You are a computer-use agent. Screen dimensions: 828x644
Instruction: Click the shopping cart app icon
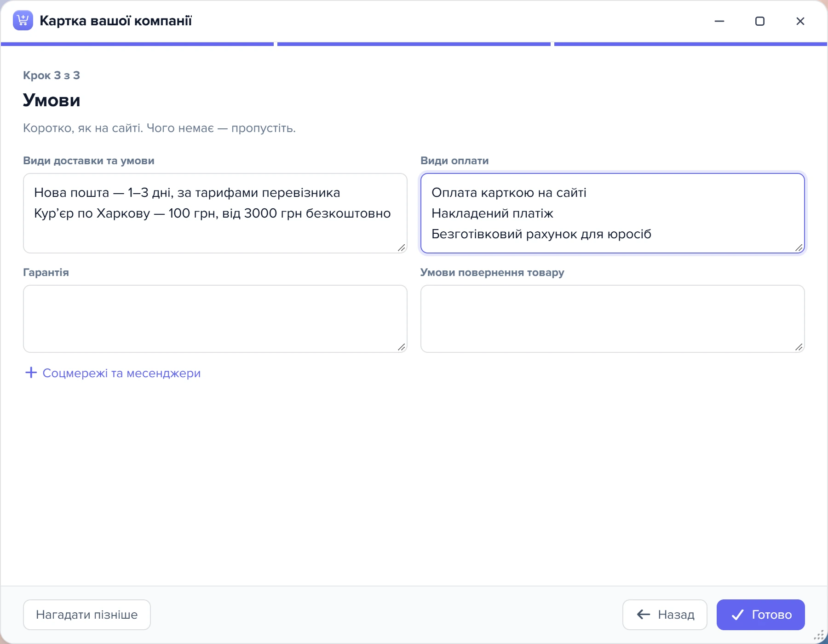click(x=23, y=20)
